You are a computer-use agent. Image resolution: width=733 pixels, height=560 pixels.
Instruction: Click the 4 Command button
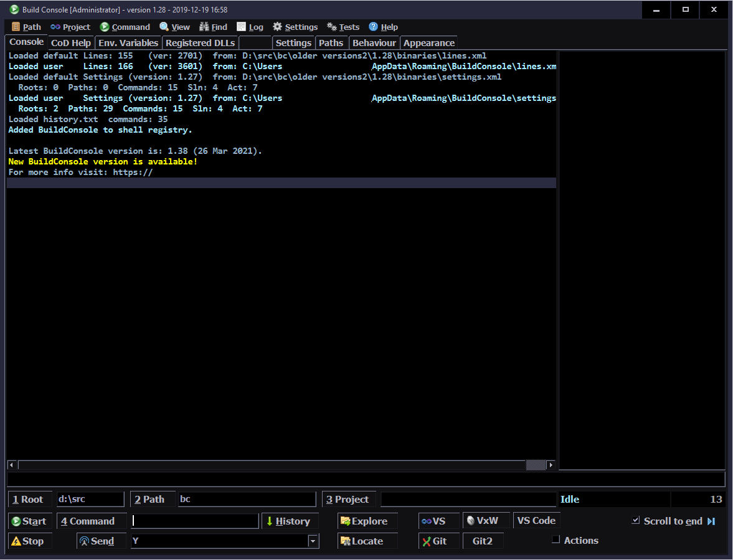(x=91, y=521)
